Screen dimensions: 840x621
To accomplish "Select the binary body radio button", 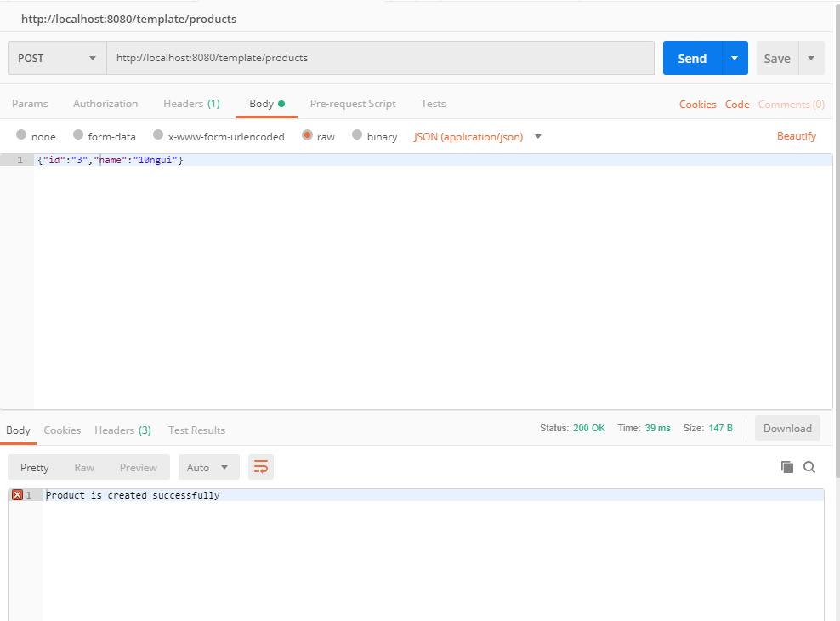I will click(x=357, y=135).
